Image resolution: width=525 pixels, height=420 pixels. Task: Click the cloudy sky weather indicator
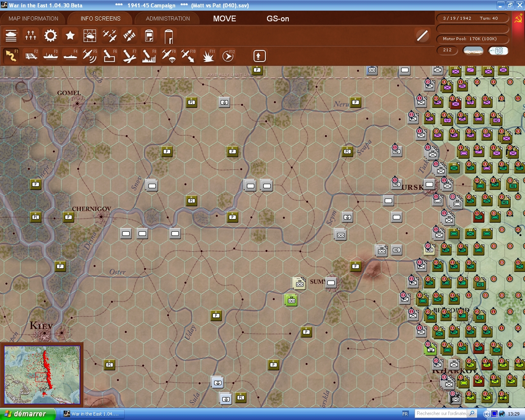coord(473,50)
